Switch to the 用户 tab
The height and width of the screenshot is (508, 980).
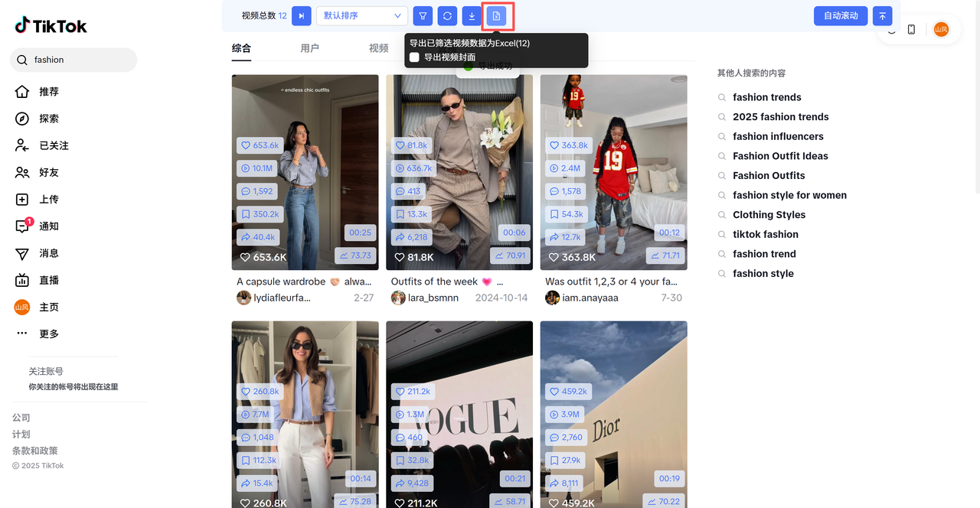point(309,48)
